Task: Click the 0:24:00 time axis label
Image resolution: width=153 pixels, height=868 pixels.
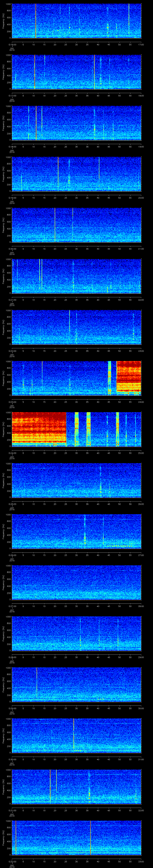Action: pyautogui.click(x=12, y=453)
